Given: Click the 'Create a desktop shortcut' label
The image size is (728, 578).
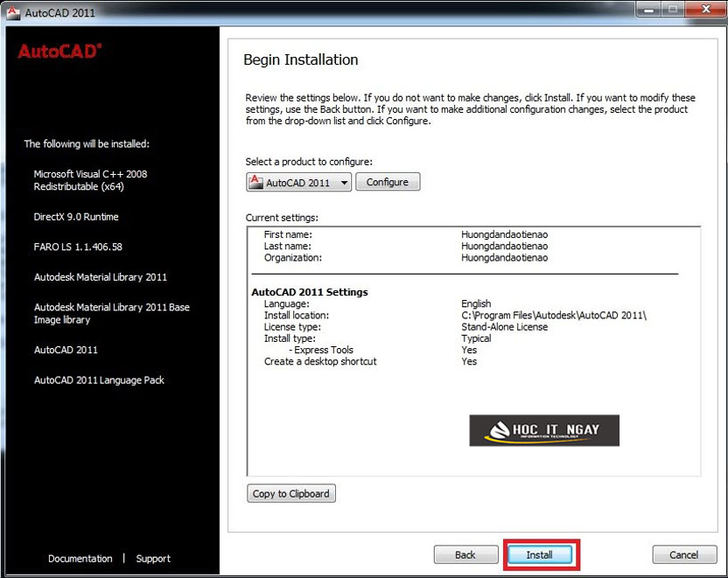Looking at the screenshot, I should (320, 361).
